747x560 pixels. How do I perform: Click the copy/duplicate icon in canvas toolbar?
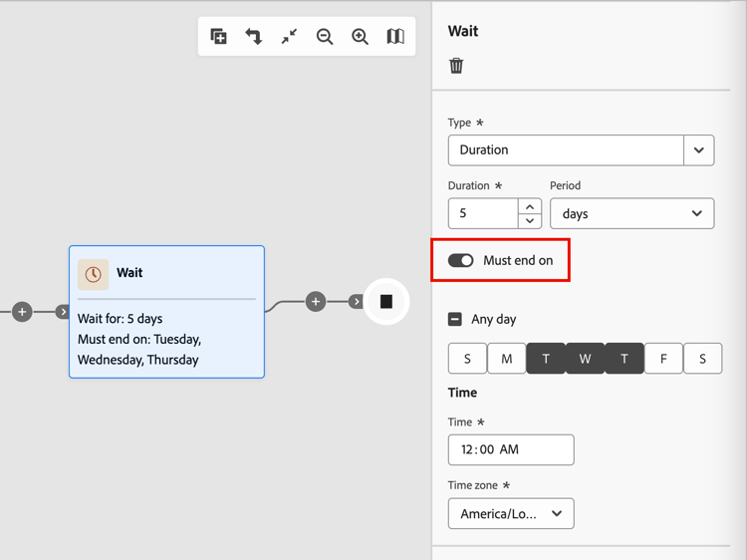[219, 36]
